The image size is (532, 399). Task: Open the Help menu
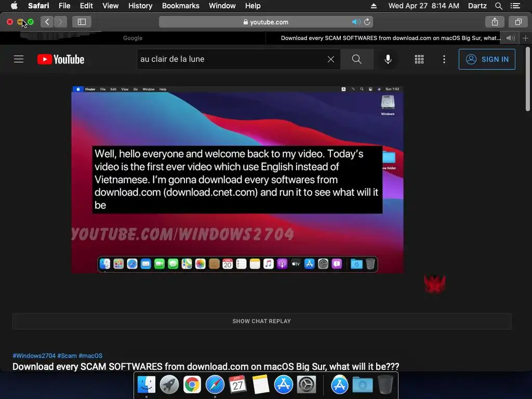[x=253, y=6]
